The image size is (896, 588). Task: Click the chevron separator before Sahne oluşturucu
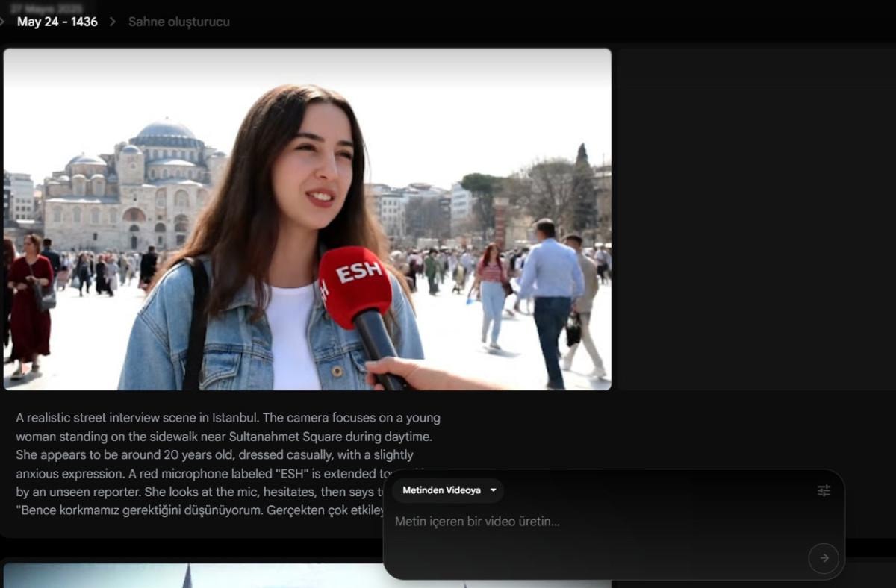coord(113,22)
